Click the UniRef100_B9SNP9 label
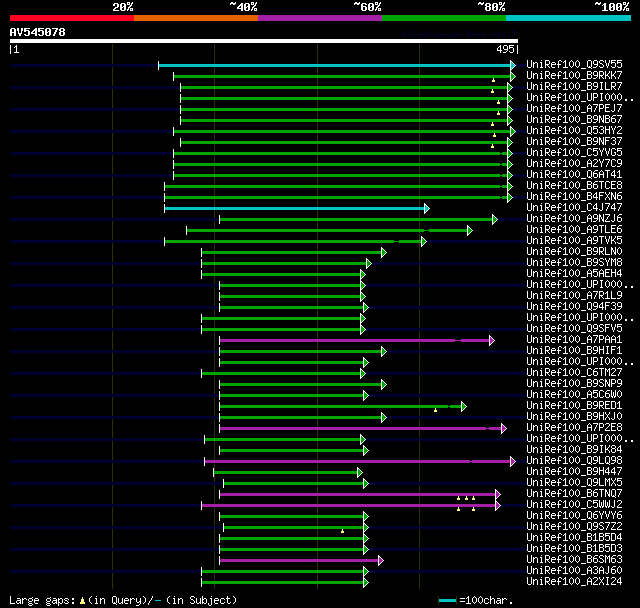The image size is (640, 608). pyautogui.click(x=574, y=384)
